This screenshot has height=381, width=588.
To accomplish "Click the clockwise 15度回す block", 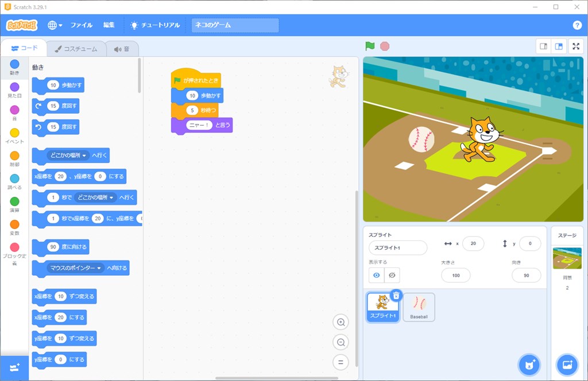I will (x=56, y=106).
